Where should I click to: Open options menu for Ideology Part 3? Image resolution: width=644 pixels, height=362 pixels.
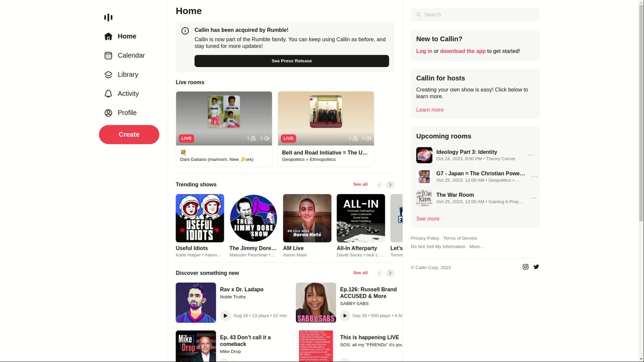(x=531, y=155)
